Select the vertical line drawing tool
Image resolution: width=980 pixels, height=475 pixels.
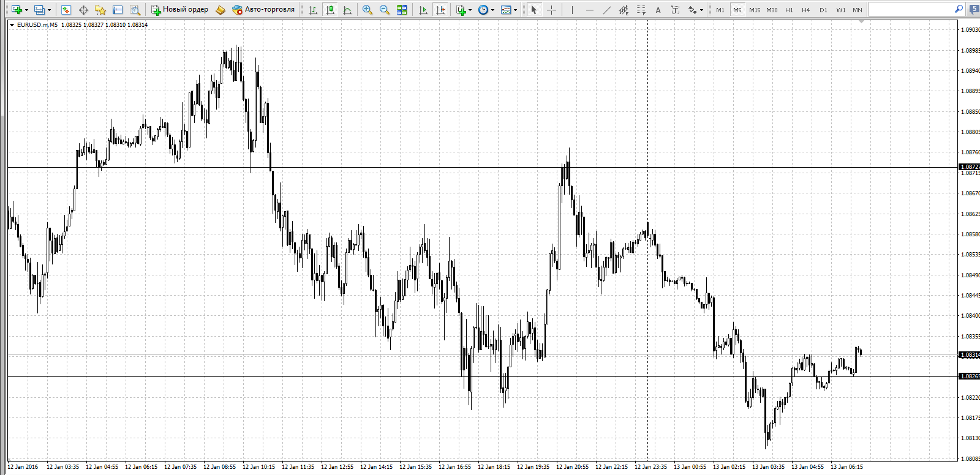pyautogui.click(x=572, y=10)
